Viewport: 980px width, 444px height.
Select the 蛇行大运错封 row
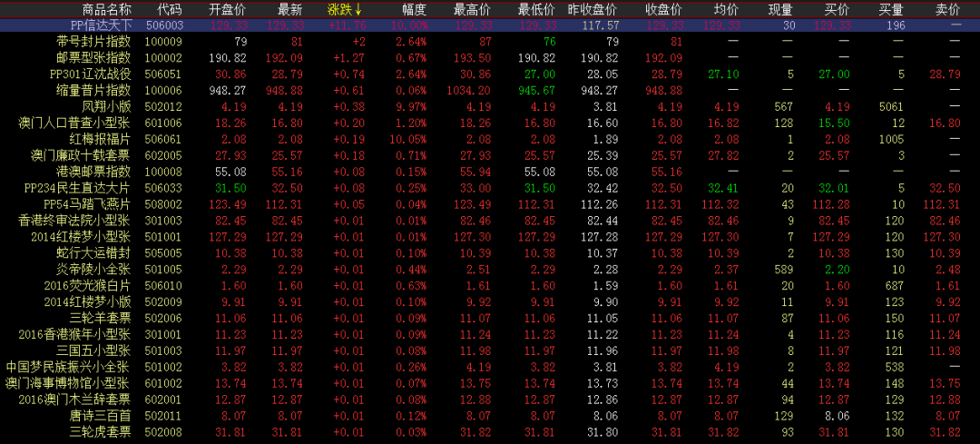coord(490,252)
